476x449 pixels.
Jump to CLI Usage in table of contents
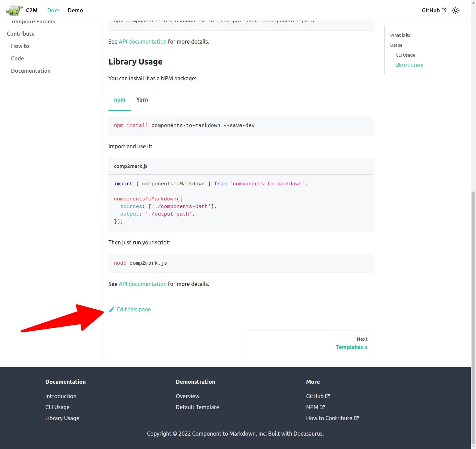[405, 55]
